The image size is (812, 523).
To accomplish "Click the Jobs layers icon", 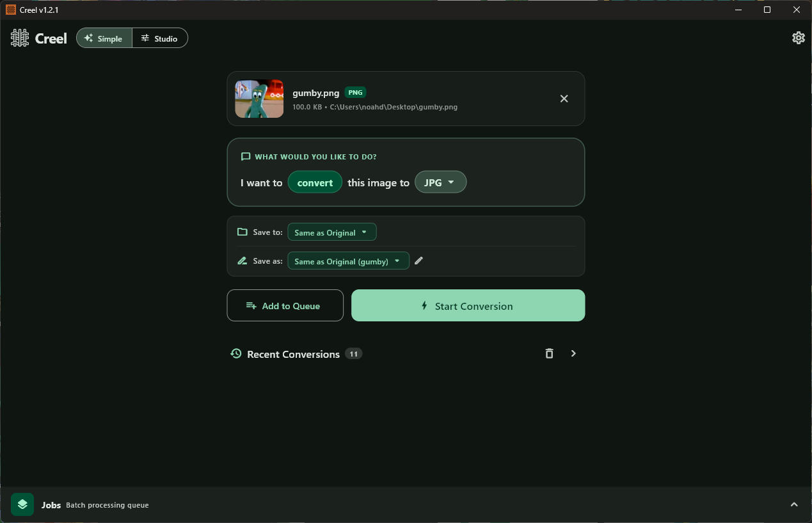I will 22,504.
